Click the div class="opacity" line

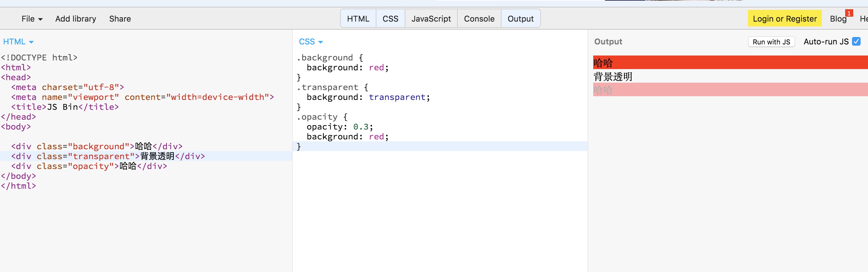[89, 166]
